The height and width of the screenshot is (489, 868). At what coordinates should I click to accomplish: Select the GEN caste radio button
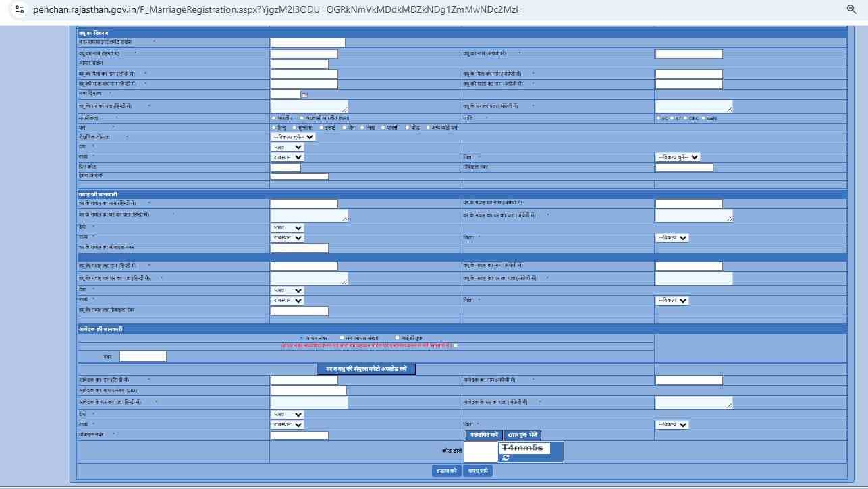[x=704, y=118]
